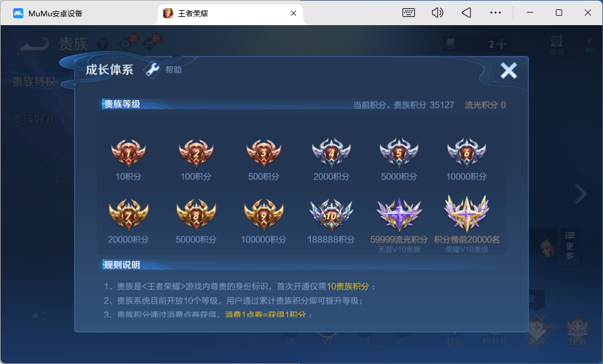Select the 荣耀V10贵族 top-20000 badge
The height and width of the screenshot is (364, 603).
467,213
